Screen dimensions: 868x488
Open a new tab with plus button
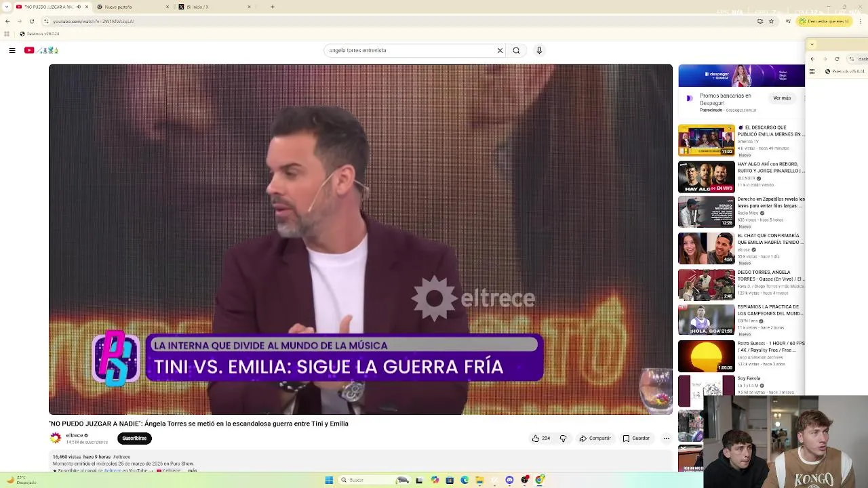tap(272, 7)
